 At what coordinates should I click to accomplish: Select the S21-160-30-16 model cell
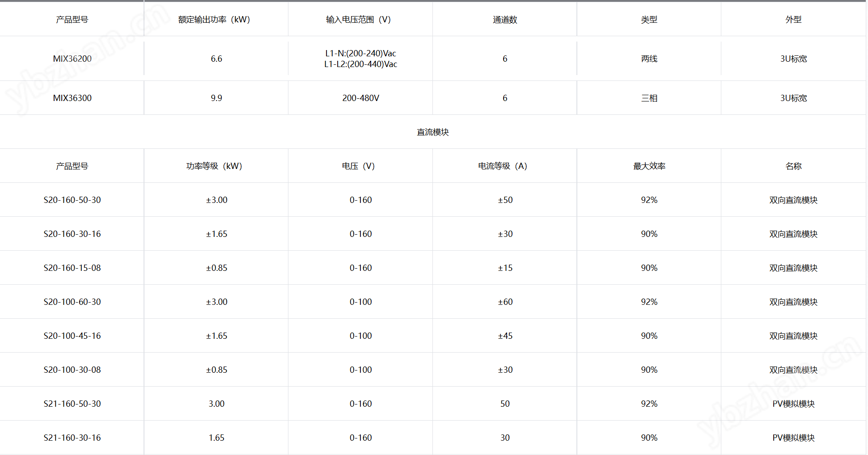[x=72, y=438]
